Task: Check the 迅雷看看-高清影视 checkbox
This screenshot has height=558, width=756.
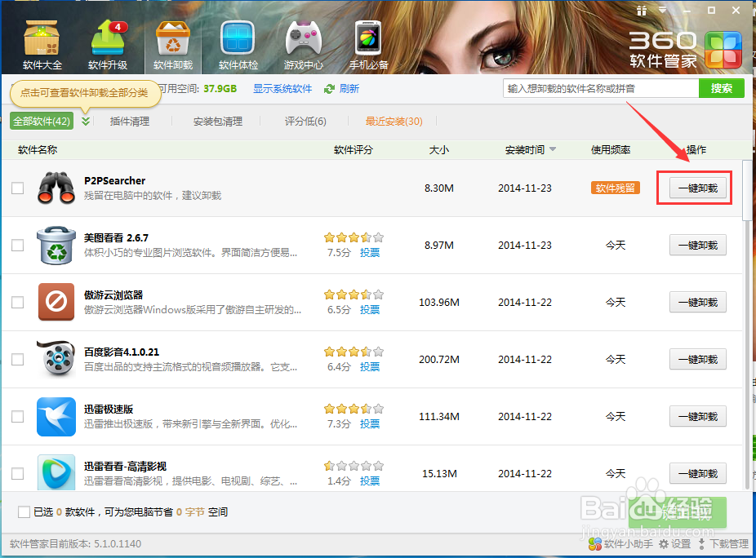Action: click(x=18, y=473)
